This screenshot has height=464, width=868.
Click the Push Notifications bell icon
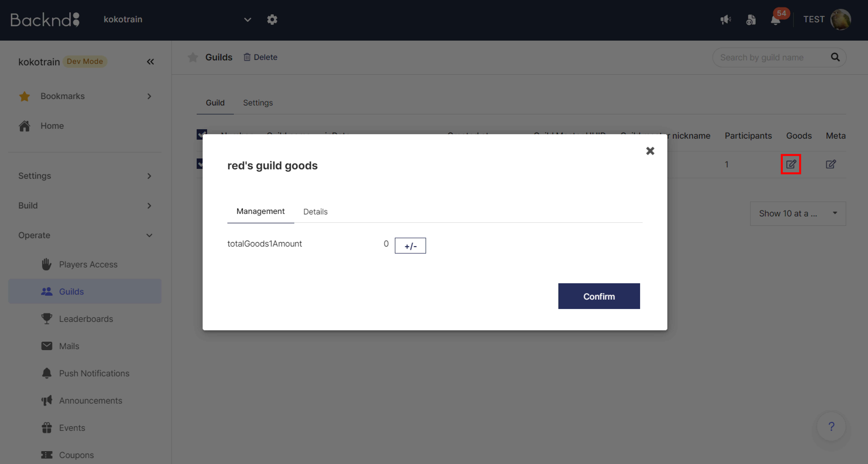point(47,373)
